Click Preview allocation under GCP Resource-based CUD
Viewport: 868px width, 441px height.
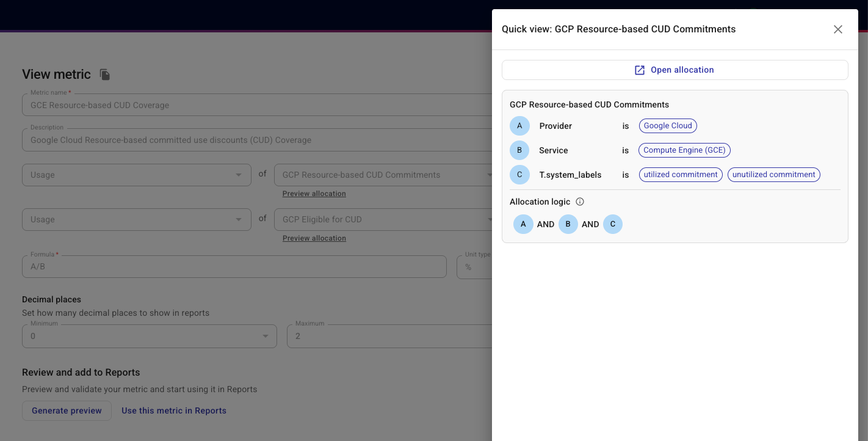[x=314, y=194]
